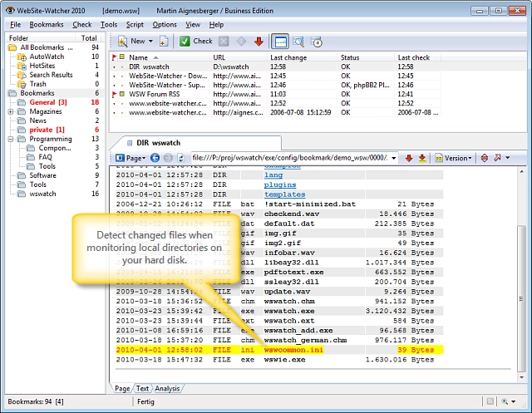The width and height of the screenshot is (532, 413).
Task: Select the FAQ subfolder
Action: click(x=45, y=157)
